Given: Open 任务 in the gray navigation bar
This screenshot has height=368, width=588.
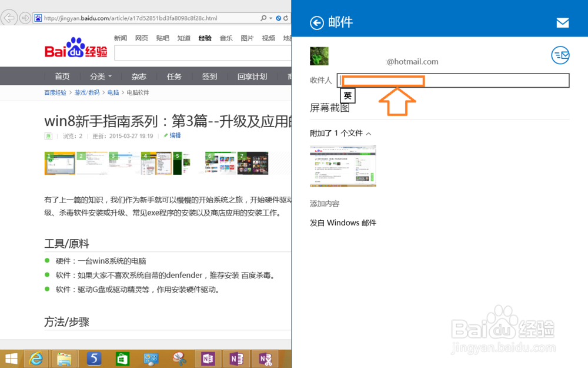Looking at the screenshot, I should (174, 76).
